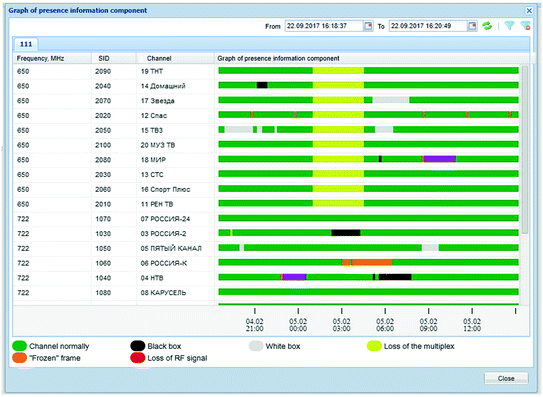
Task: Close dialog with the X icon
Action: point(529,11)
